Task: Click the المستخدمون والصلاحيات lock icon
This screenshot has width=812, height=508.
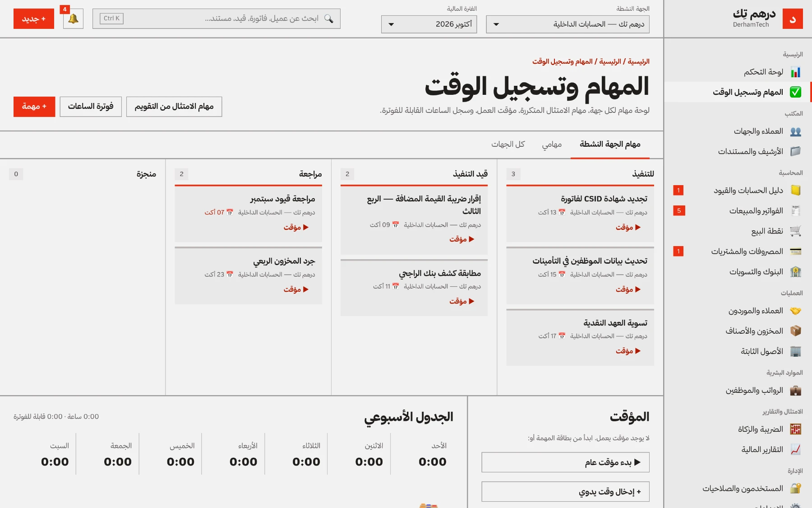Action: pos(795,489)
